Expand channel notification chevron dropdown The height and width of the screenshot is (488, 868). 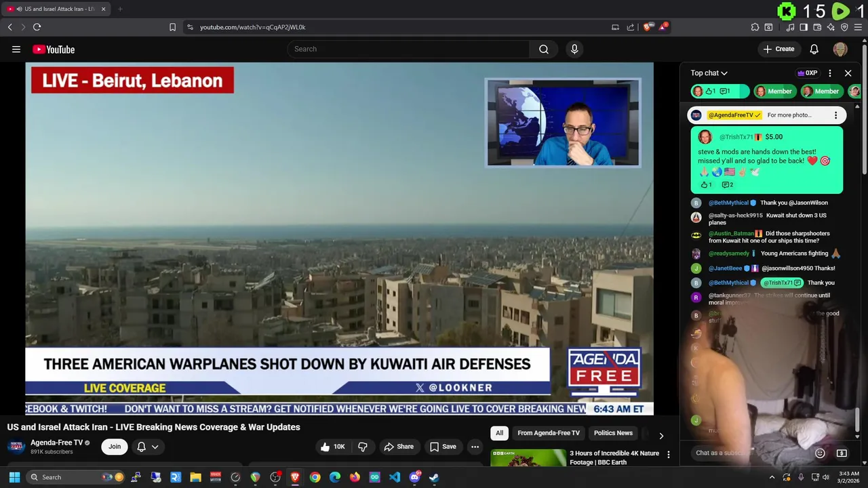click(155, 447)
